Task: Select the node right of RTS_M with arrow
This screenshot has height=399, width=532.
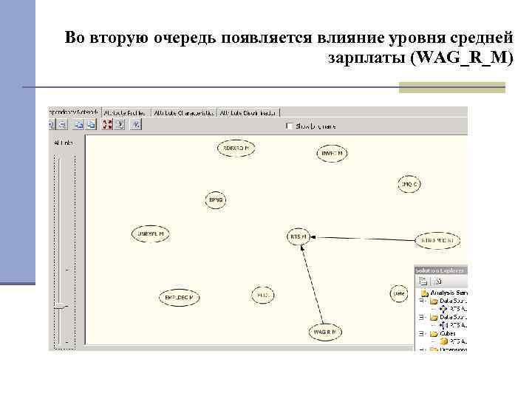Action: click(437, 240)
